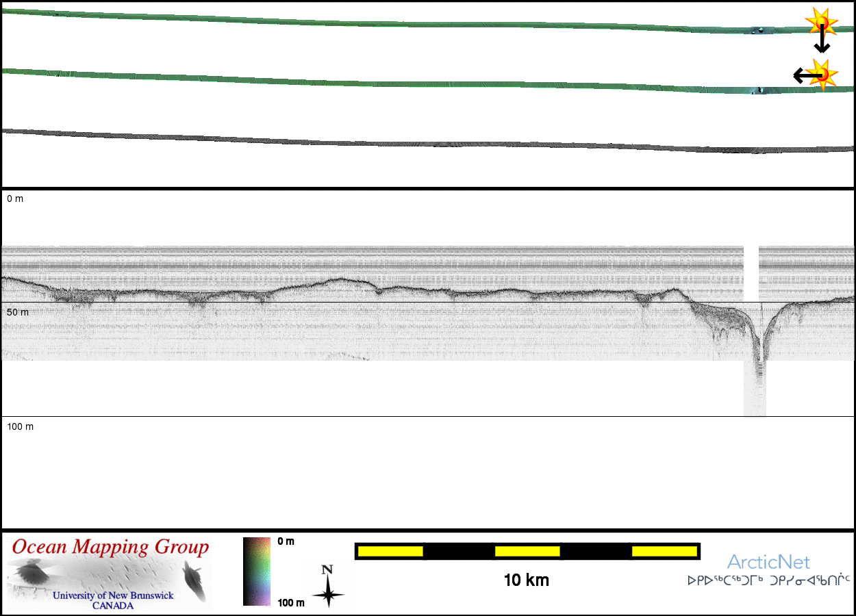The height and width of the screenshot is (616, 856).
Task: Click the depth color scale legend
Action: [257, 572]
